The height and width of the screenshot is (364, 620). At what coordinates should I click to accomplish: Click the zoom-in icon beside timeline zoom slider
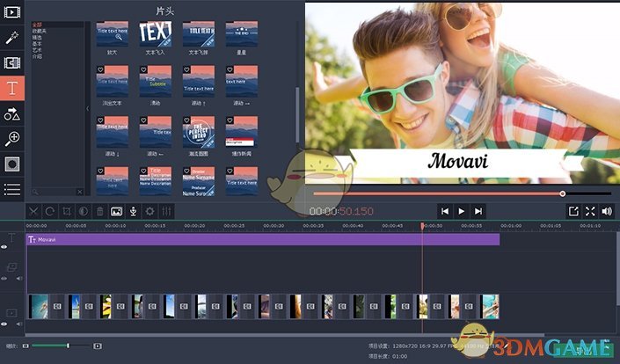[98, 346]
